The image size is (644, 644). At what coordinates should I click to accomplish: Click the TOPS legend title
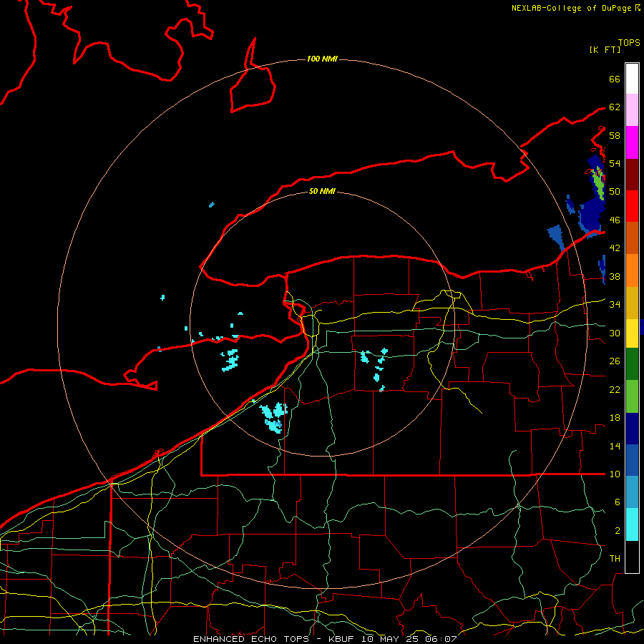click(629, 43)
